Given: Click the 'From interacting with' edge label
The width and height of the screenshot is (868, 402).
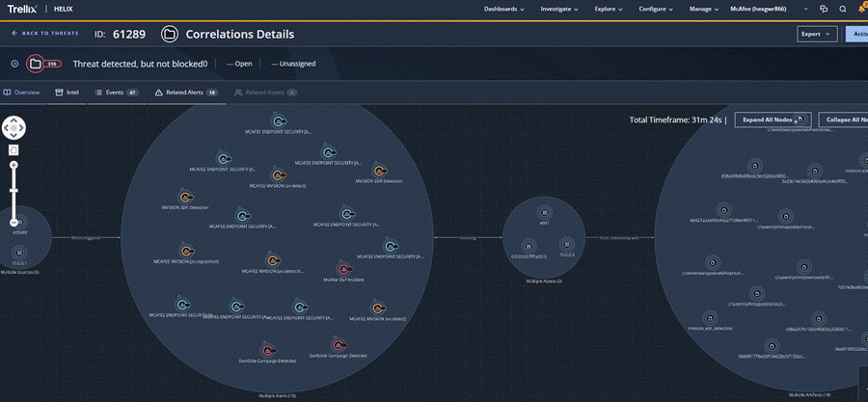Looking at the screenshot, I should coord(619,238).
